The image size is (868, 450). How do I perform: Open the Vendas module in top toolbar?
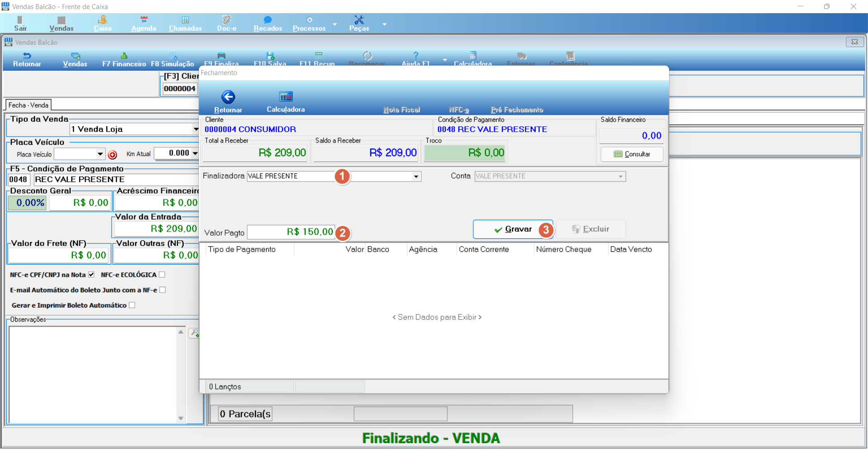[61, 24]
